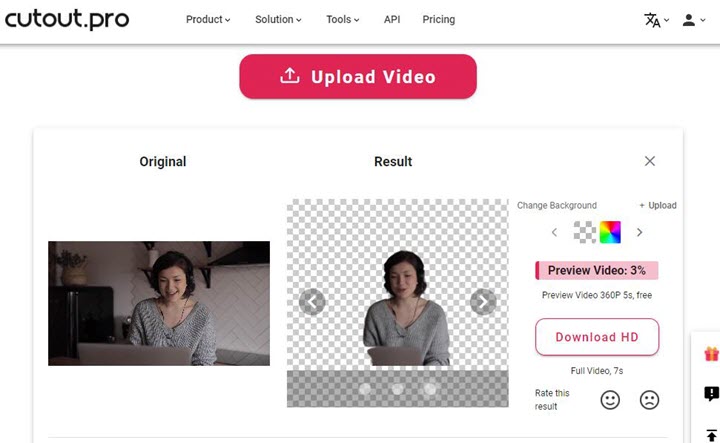The height and width of the screenshot is (443, 720).
Task: Open the Pricing page
Action: (x=439, y=19)
